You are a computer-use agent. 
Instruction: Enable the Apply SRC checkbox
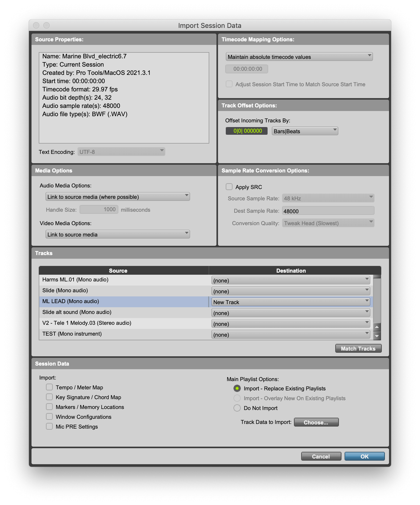tap(229, 187)
